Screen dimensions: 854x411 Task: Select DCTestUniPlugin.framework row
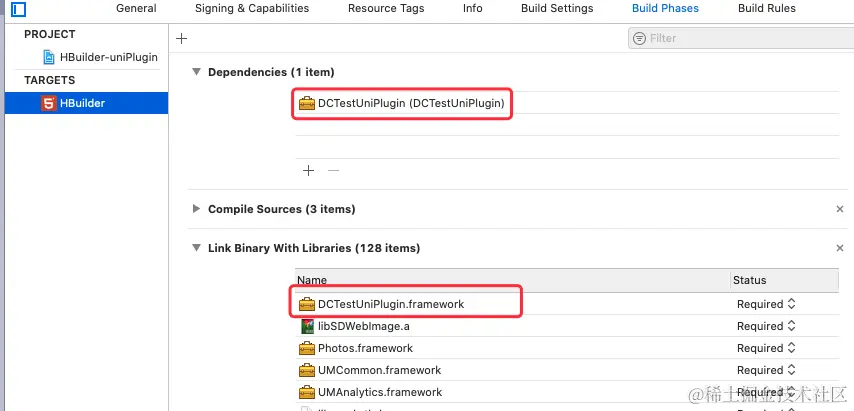567,304
